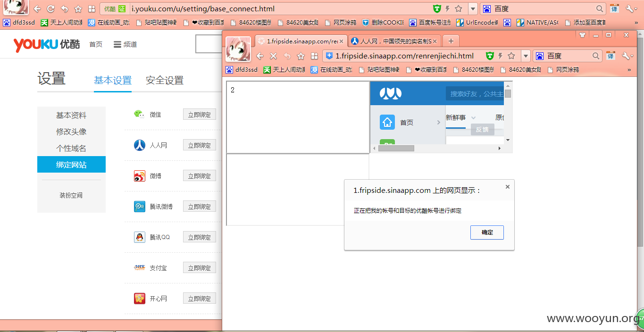The height and width of the screenshot is (332, 644).
Task: Go back in the front fripside window
Action: click(259, 56)
